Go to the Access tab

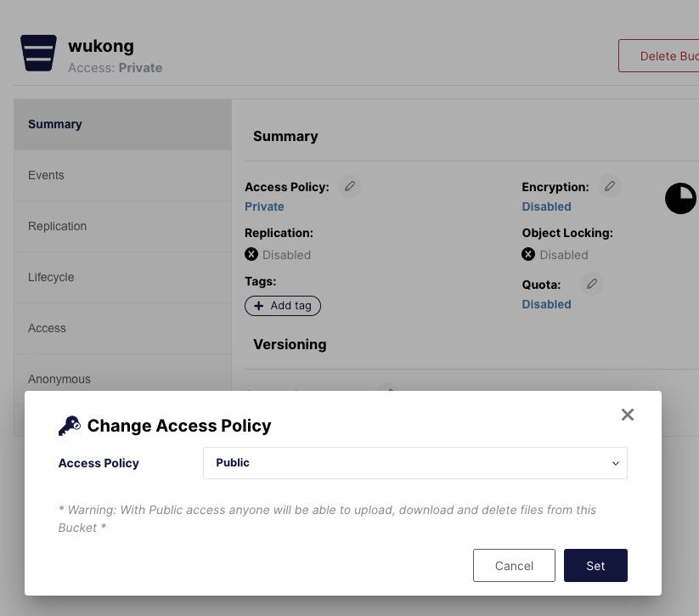click(x=122, y=328)
